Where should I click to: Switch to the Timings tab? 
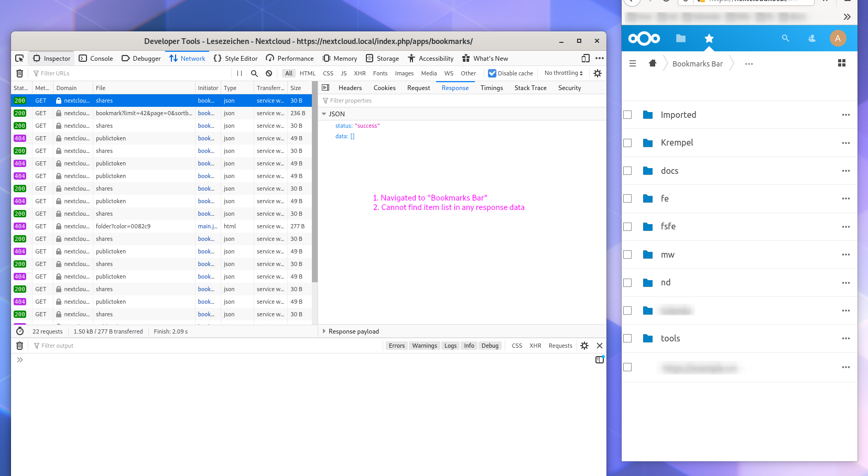[x=492, y=87]
